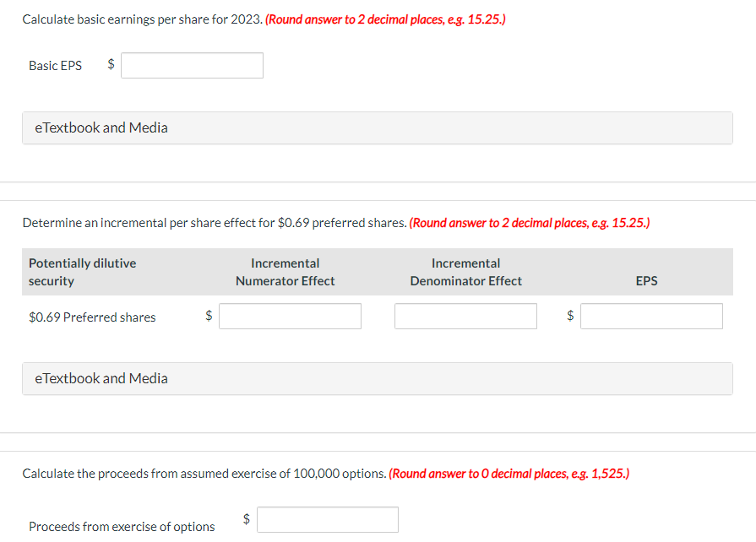This screenshot has height=542, width=756.
Task: Click the Basic EPS input field
Action: click(x=192, y=66)
